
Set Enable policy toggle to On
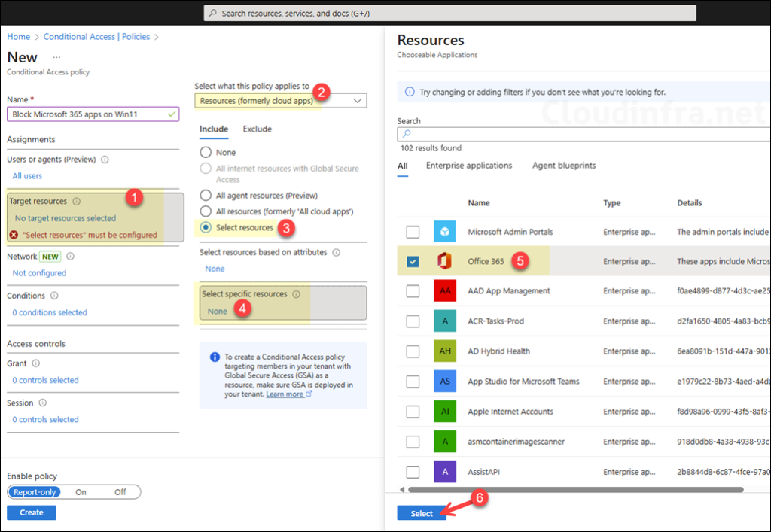[81, 492]
